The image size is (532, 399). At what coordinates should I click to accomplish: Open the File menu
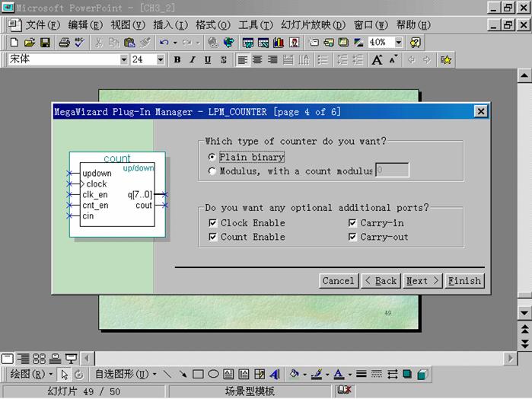tap(43, 25)
